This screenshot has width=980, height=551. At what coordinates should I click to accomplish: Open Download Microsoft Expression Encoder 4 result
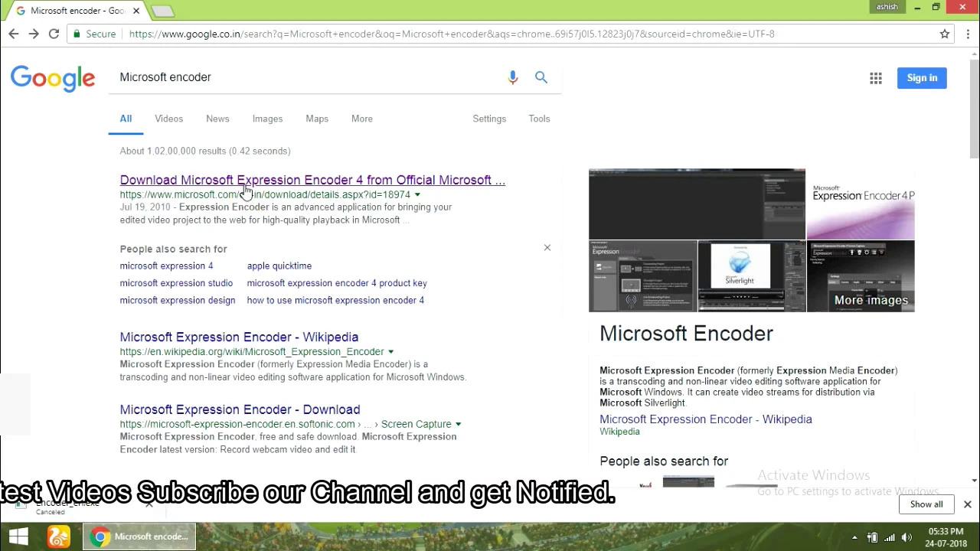pyautogui.click(x=312, y=180)
